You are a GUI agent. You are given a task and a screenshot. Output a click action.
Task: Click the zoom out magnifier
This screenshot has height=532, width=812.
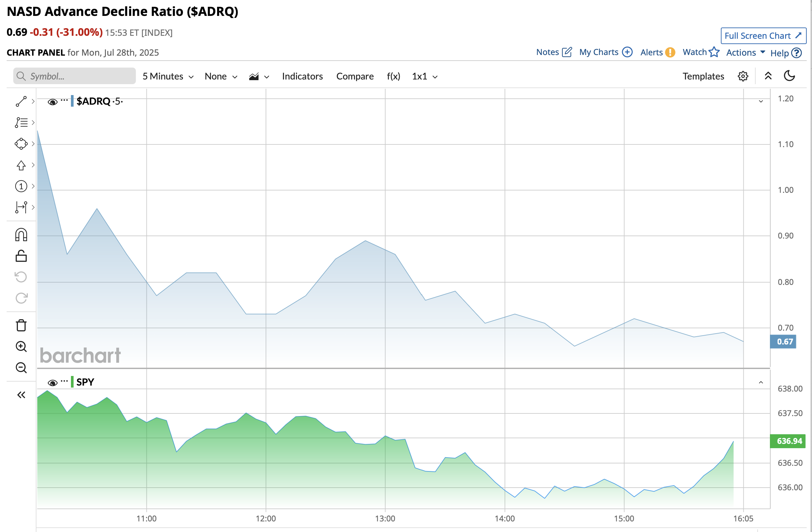point(21,368)
